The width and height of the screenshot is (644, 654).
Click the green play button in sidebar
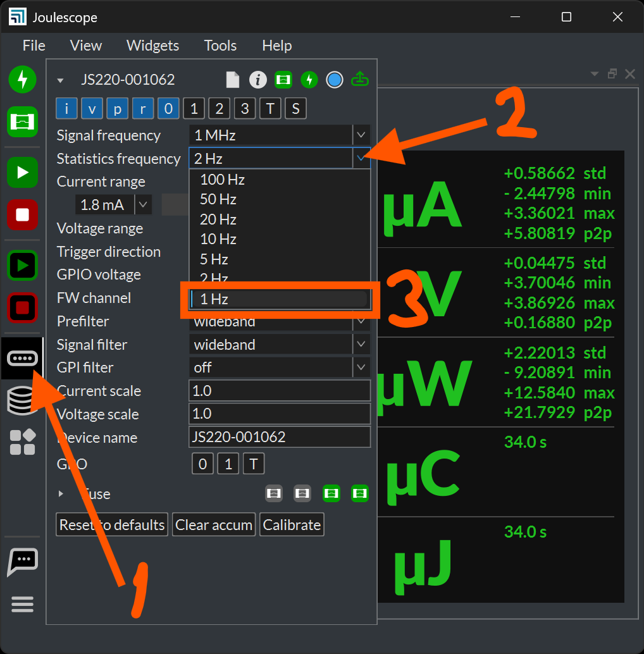point(23,173)
